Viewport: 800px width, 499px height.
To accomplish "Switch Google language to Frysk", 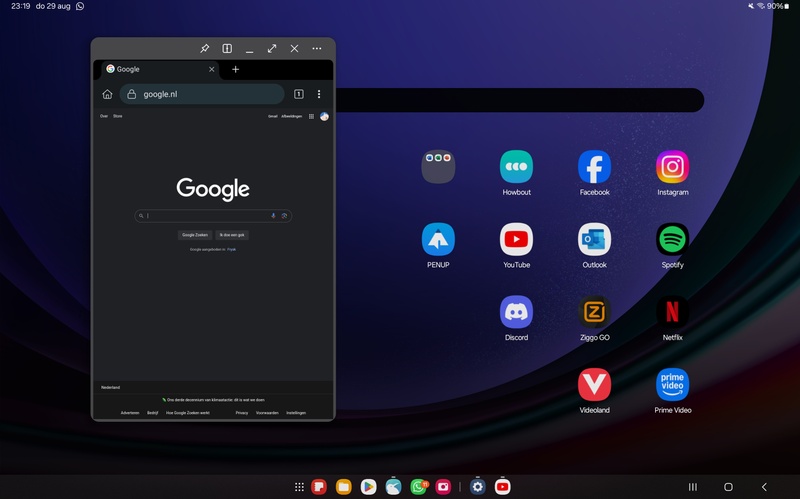I will (x=232, y=250).
